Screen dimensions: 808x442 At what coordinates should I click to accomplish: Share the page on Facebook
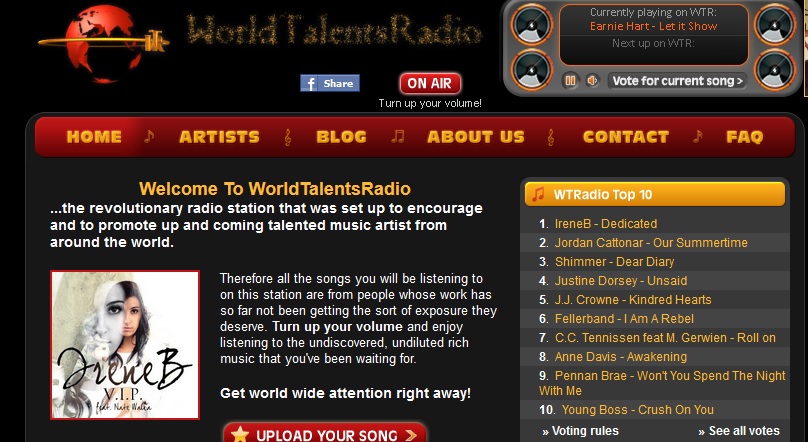pyautogui.click(x=330, y=83)
